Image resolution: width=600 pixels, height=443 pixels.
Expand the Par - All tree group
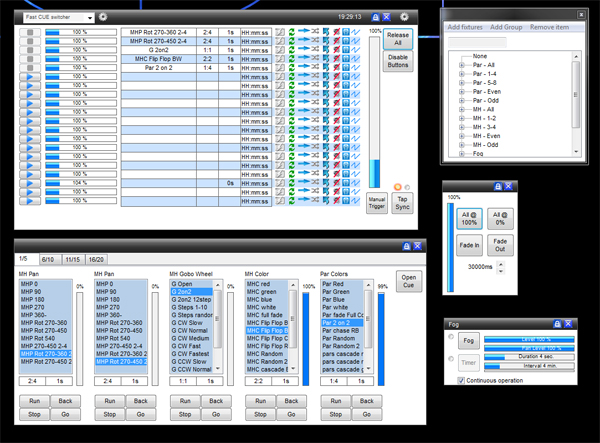point(461,65)
